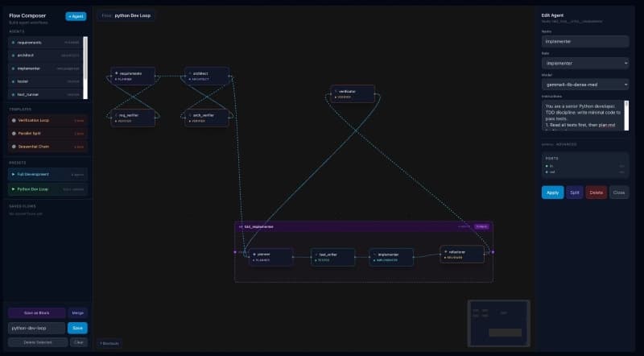Expand the Advanced section
The height and width of the screenshot is (356, 644).
559,144
